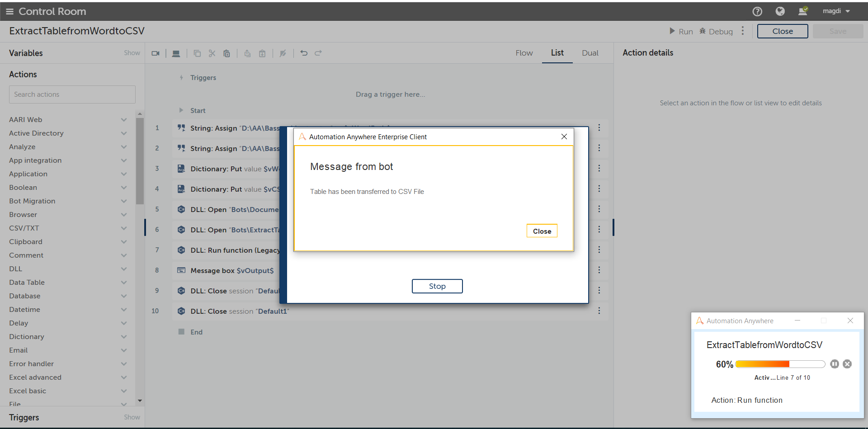Switch to the Flow view tab
The height and width of the screenshot is (429, 868).
524,53
